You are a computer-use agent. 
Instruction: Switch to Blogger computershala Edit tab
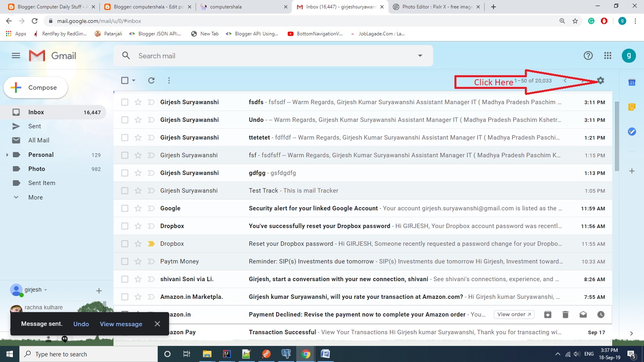[x=148, y=7]
